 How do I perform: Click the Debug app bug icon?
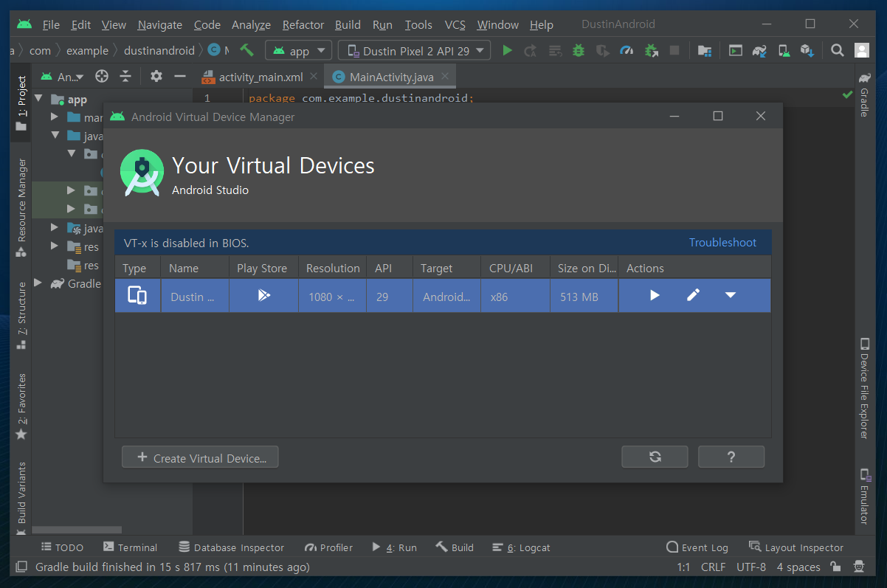[579, 51]
